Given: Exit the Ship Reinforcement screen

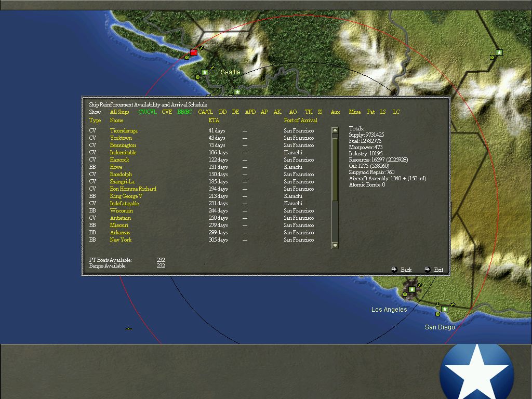Looking at the screenshot, I should (434, 270).
